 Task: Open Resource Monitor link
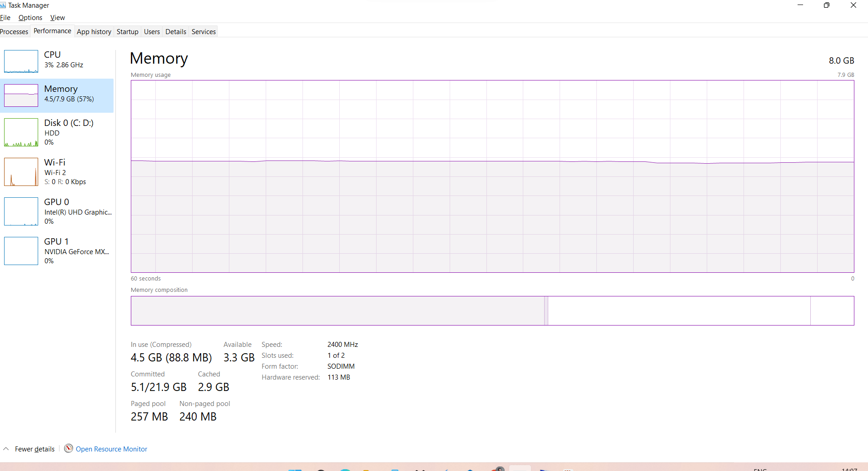[x=111, y=449]
